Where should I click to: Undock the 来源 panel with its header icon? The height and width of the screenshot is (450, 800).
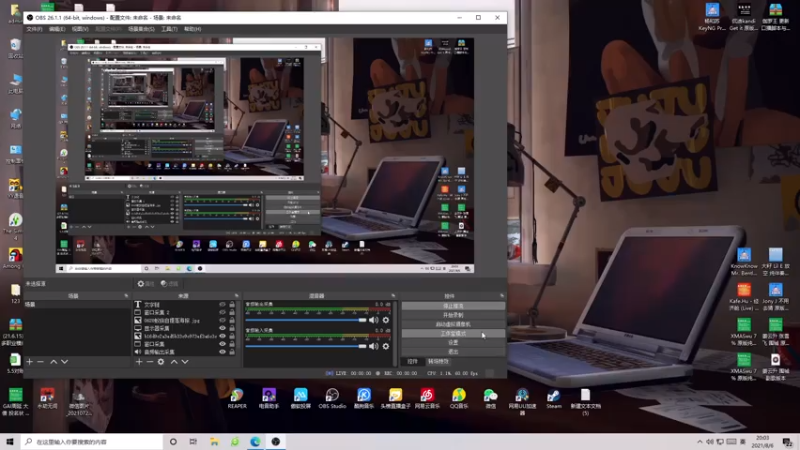(236, 296)
